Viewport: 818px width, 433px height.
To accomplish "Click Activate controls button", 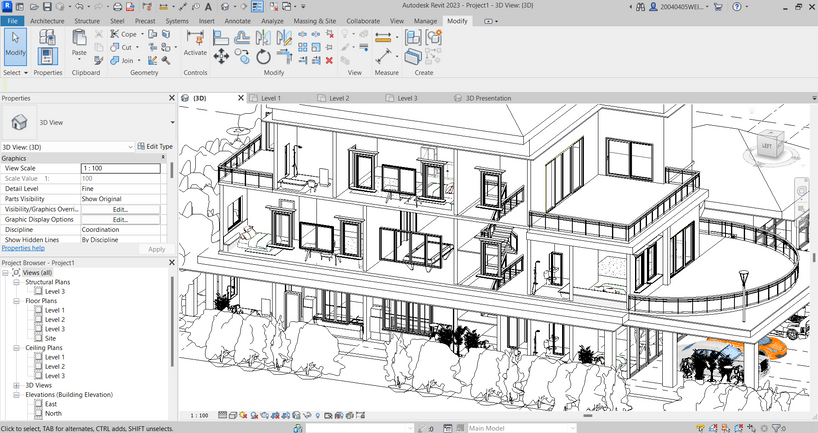I will 195,43.
